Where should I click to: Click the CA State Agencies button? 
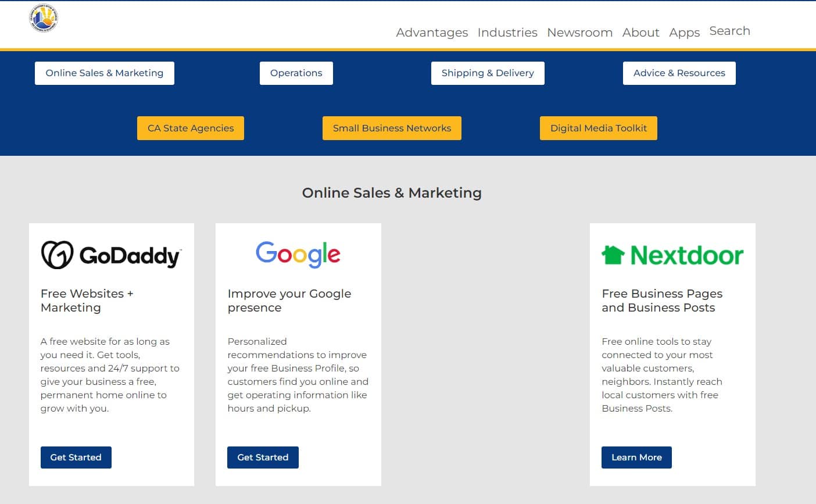191,128
